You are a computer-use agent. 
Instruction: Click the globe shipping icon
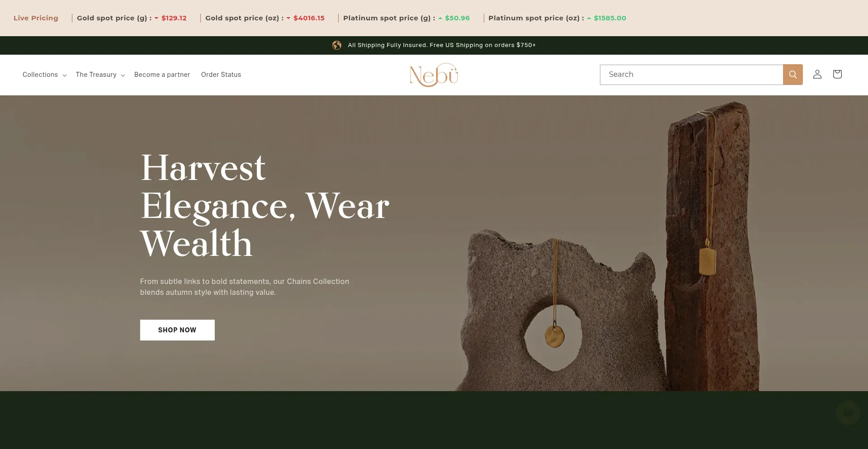(337, 45)
